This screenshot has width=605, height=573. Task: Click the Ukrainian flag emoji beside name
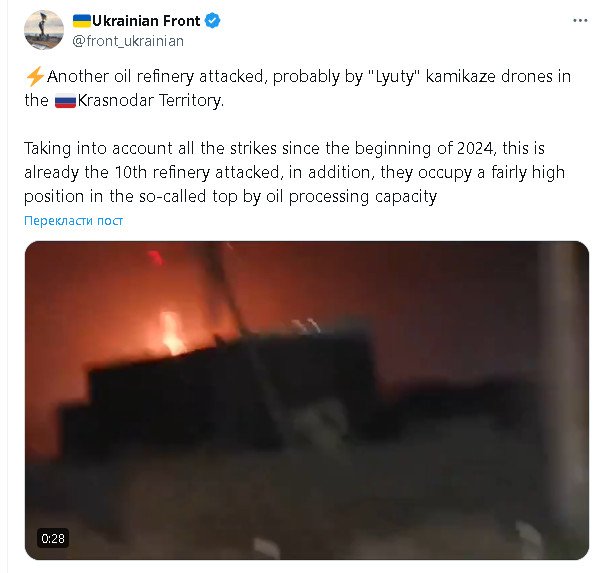click(x=82, y=20)
